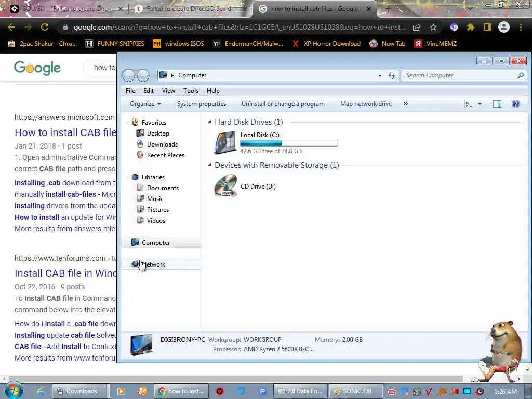Screen dimensions: 532x399
Task: Click the Chrome back arrow
Action: [11, 27]
